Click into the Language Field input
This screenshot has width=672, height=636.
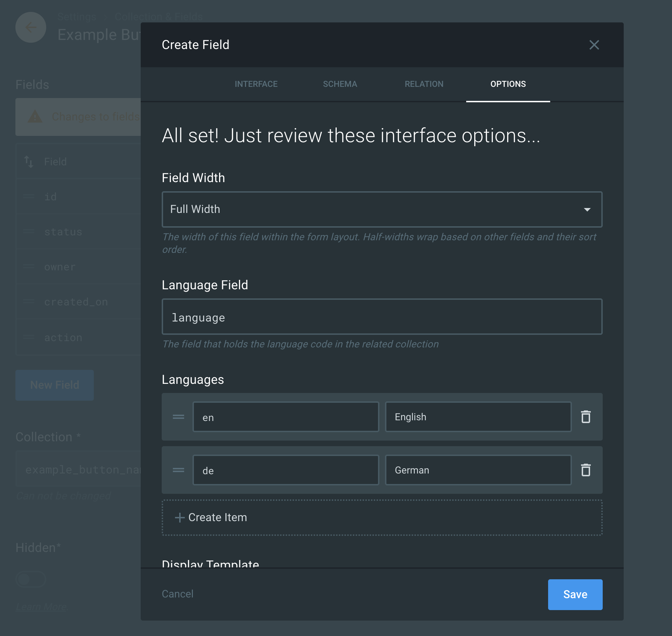tap(382, 317)
